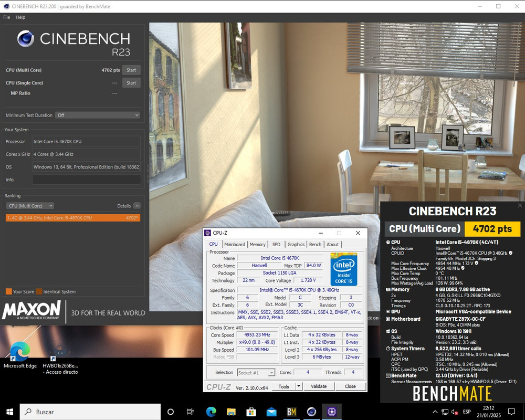Open the File menu in Cinebench
Screen dimensions: 525x420
7,17
